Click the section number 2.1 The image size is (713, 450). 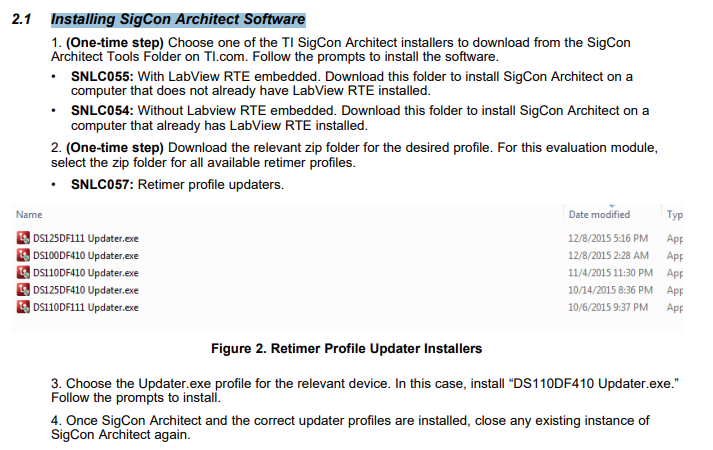(x=21, y=20)
